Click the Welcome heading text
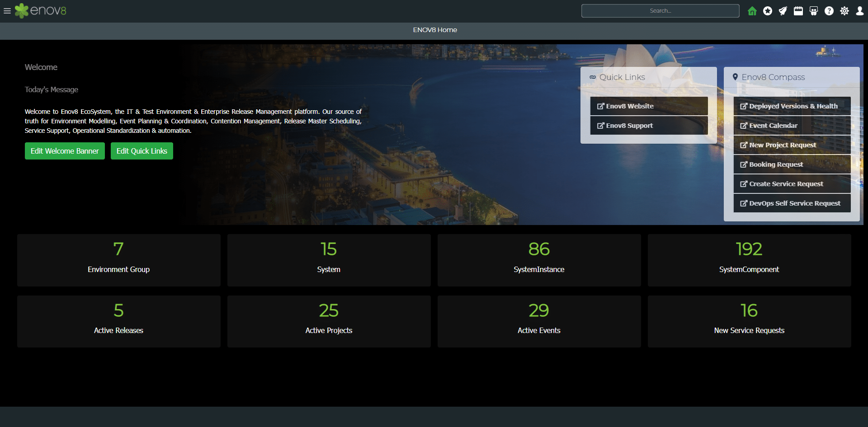This screenshot has height=427, width=868. (x=41, y=67)
